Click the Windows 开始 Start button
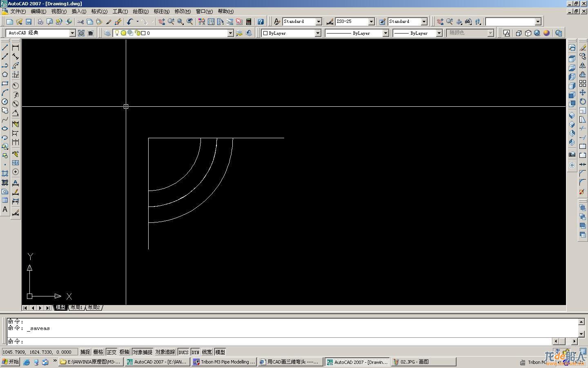588x368 pixels. (10, 362)
